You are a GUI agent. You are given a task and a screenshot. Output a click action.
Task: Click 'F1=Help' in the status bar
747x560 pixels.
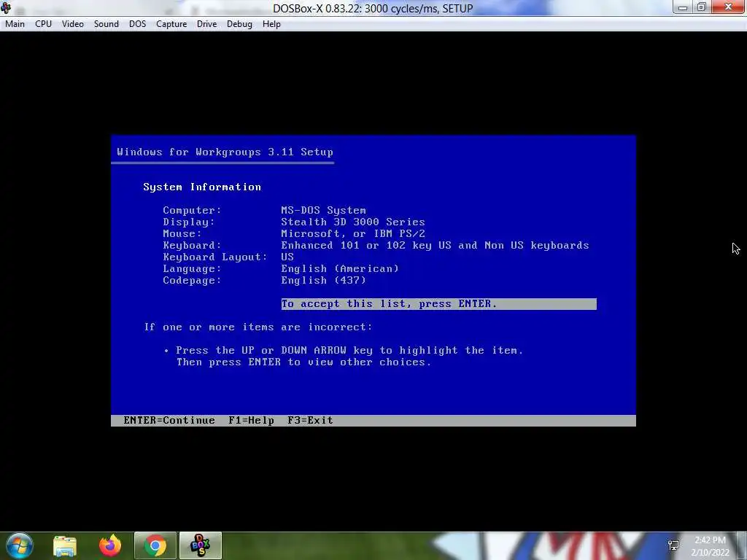251,420
